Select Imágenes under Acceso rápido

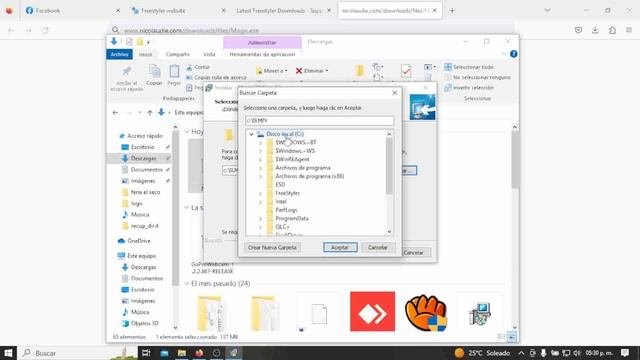(x=142, y=181)
